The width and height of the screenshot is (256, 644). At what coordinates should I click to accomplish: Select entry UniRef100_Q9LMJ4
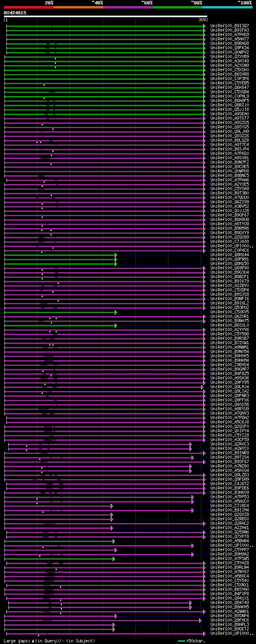230,387
